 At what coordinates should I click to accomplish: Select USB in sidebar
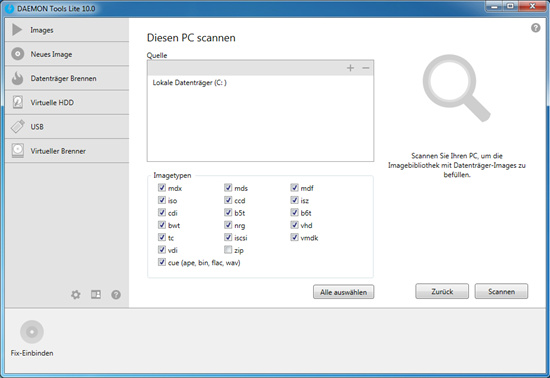tap(67, 127)
